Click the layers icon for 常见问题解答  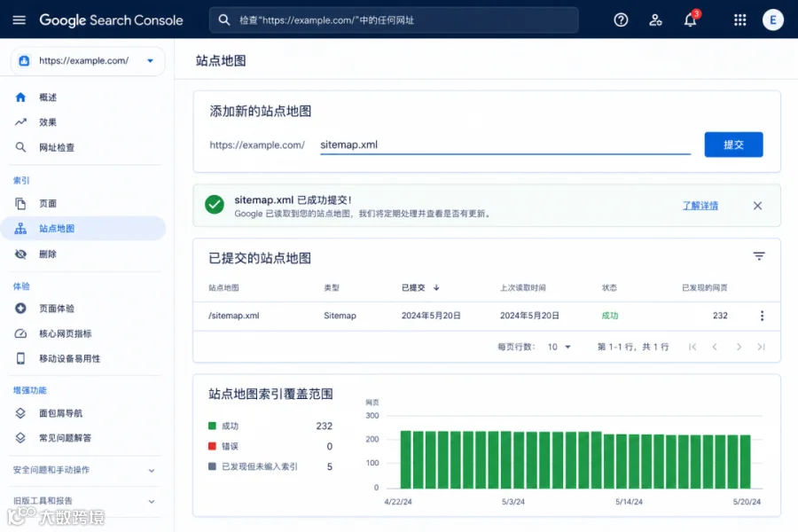(20, 438)
